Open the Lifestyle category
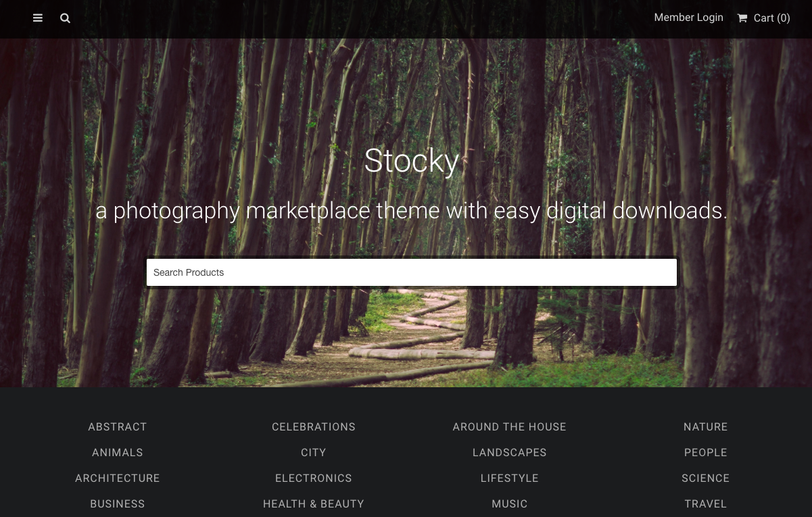 [510, 478]
